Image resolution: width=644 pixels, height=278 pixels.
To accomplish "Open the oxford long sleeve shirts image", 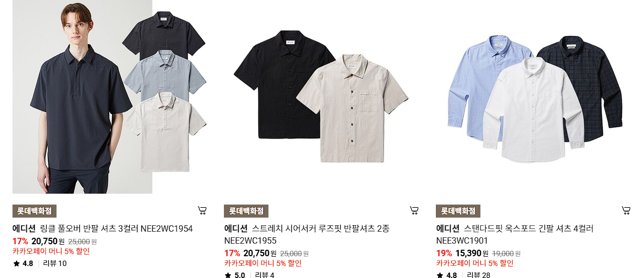I will point(533,97).
